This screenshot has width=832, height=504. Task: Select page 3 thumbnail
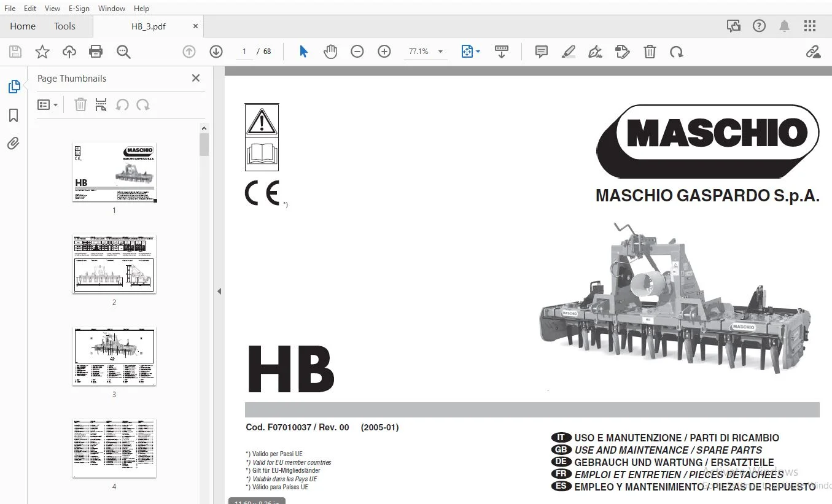(x=114, y=356)
